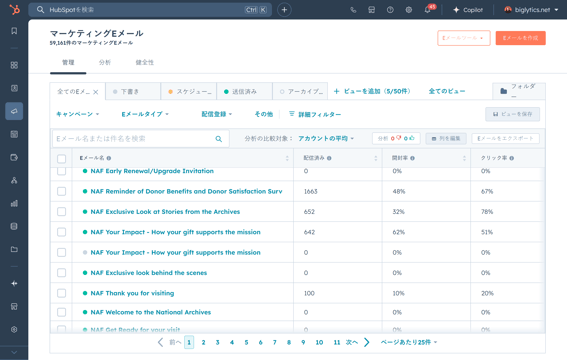This screenshot has width=567, height=360.
Task: Select the アーカイブ view tab
Action: point(300,91)
